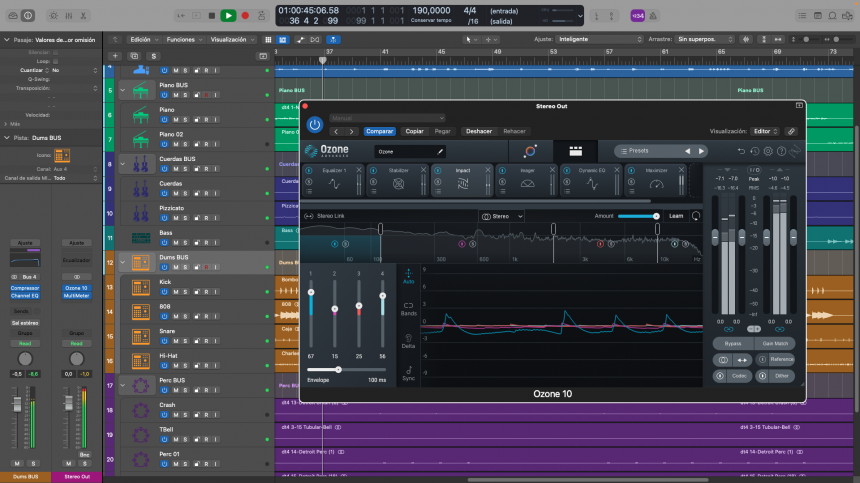Click band 1 vertical fader handle
The width and height of the screenshot is (860, 483).
311,292
